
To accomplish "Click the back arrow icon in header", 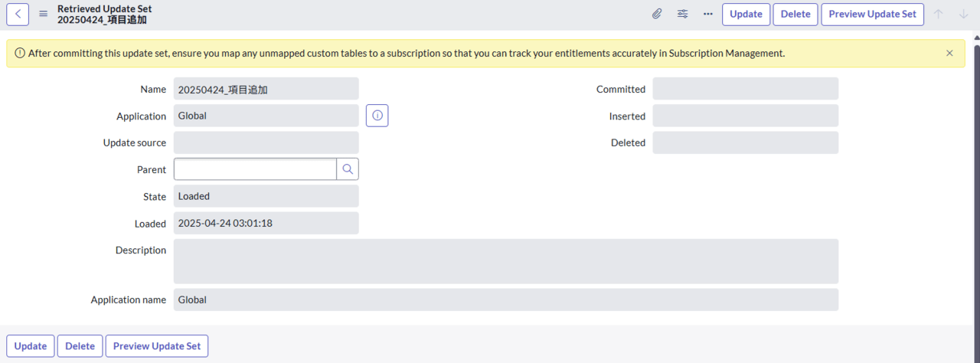I will click(18, 14).
